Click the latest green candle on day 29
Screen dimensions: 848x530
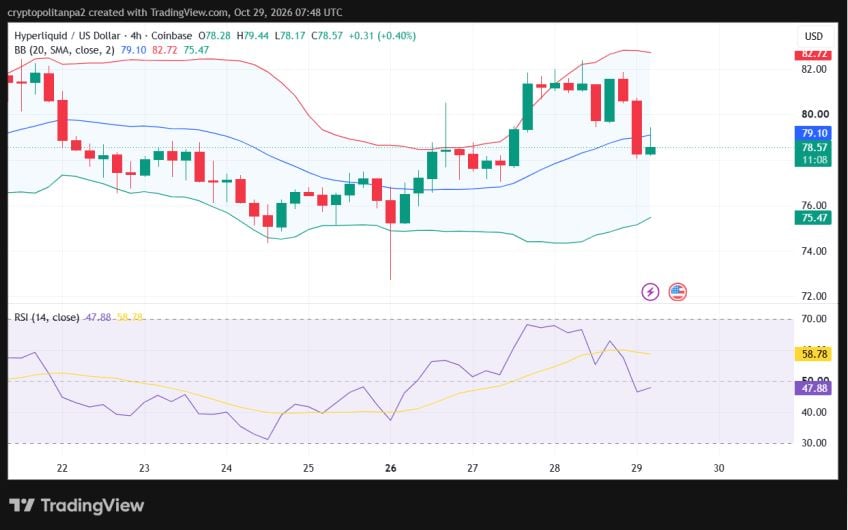point(650,150)
